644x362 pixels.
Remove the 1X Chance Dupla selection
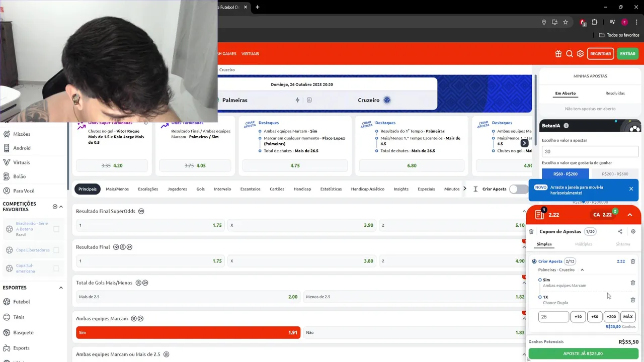[x=633, y=300]
